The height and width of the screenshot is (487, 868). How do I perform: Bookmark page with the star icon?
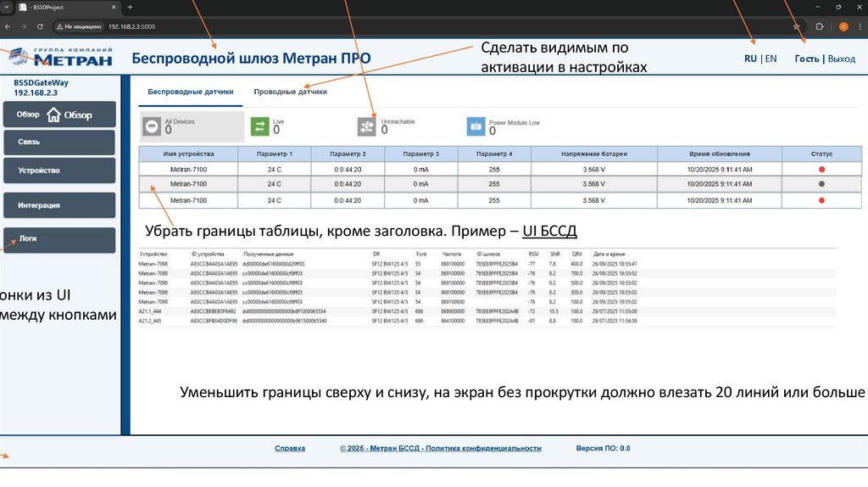coord(796,26)
